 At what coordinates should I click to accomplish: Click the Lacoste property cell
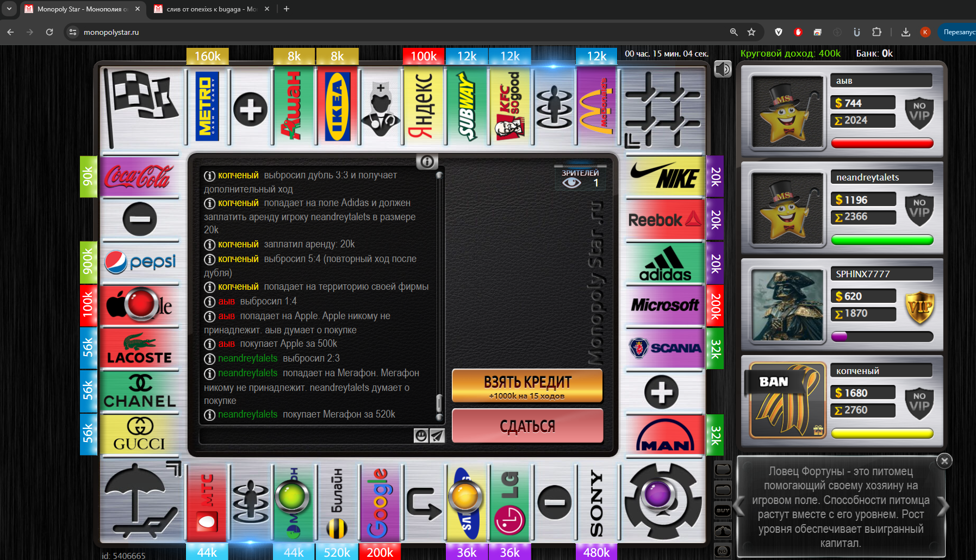(140, 349)
